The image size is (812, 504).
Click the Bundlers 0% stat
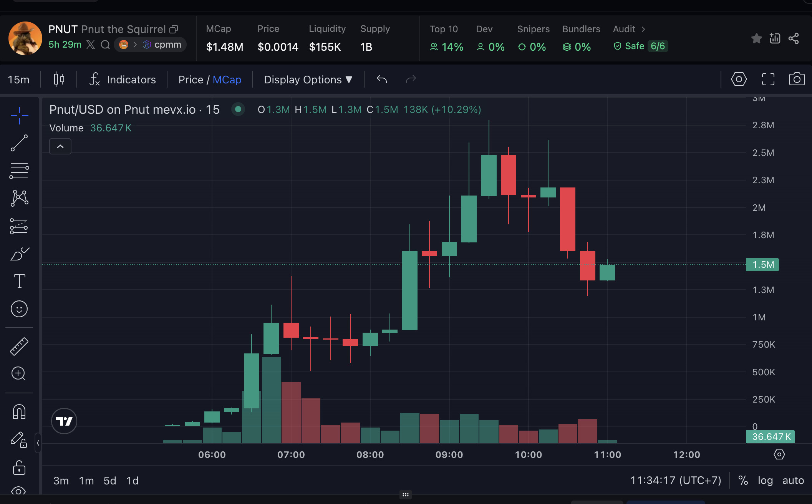tap(581, 38)
